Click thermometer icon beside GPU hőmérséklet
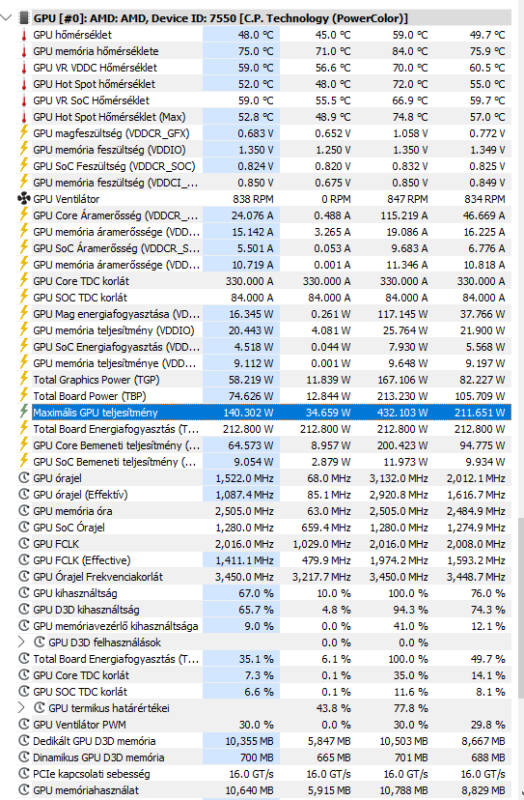524x800 pixels. (23, 35)
